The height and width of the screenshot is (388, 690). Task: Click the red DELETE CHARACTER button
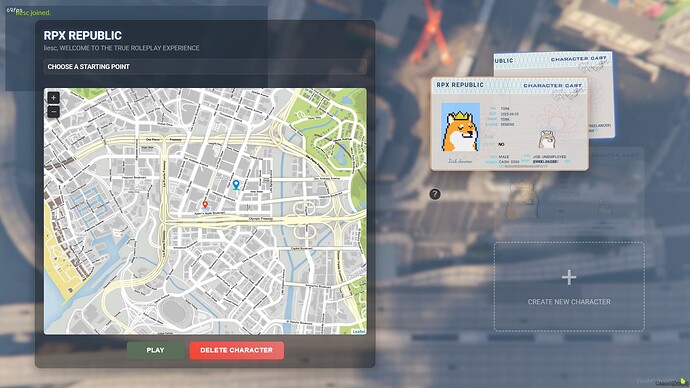(237, 350)
